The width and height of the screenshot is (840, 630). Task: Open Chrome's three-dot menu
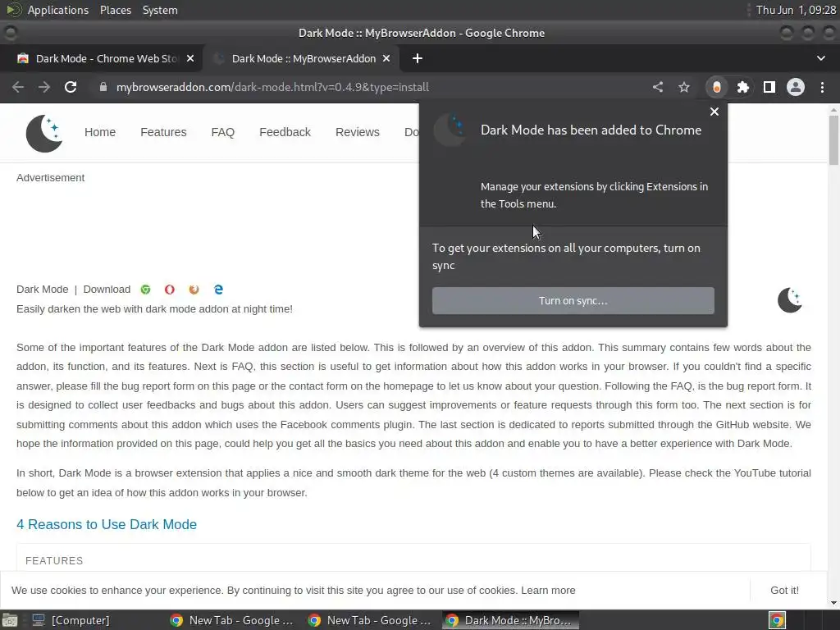tap(822, 87)
